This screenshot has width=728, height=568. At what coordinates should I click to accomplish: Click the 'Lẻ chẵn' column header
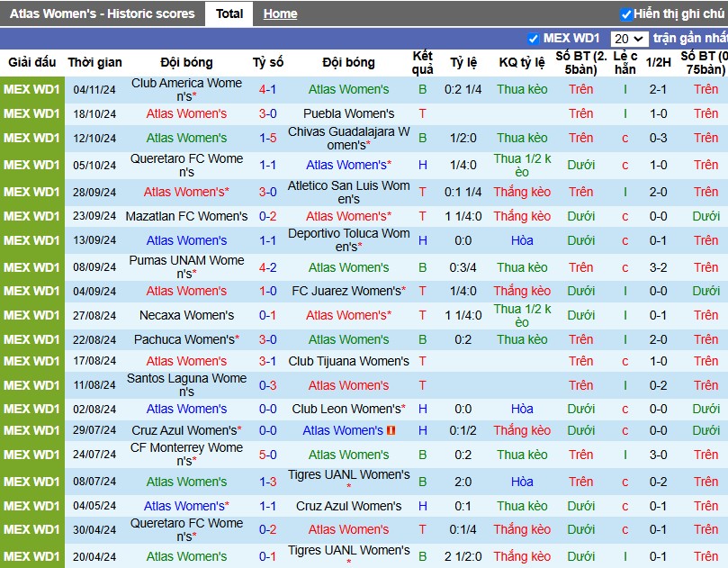coord(625,63)
